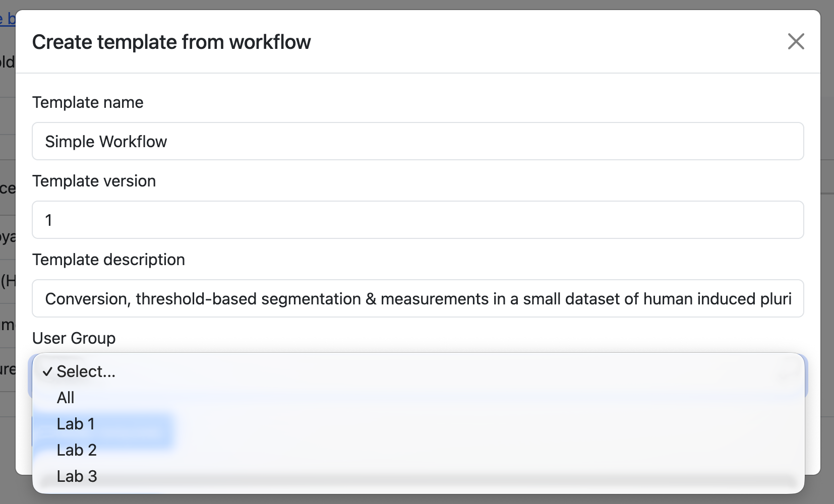Image resolution: width=834 pixels, height=504 pixels.
Task: Click the 'Template version' label
Action: point(94,181)
